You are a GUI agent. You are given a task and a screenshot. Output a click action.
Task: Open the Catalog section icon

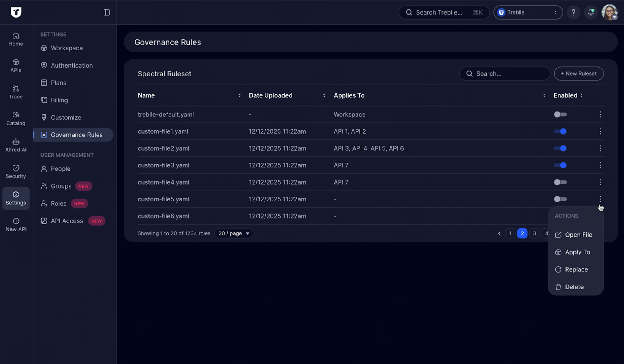(16, 119)
